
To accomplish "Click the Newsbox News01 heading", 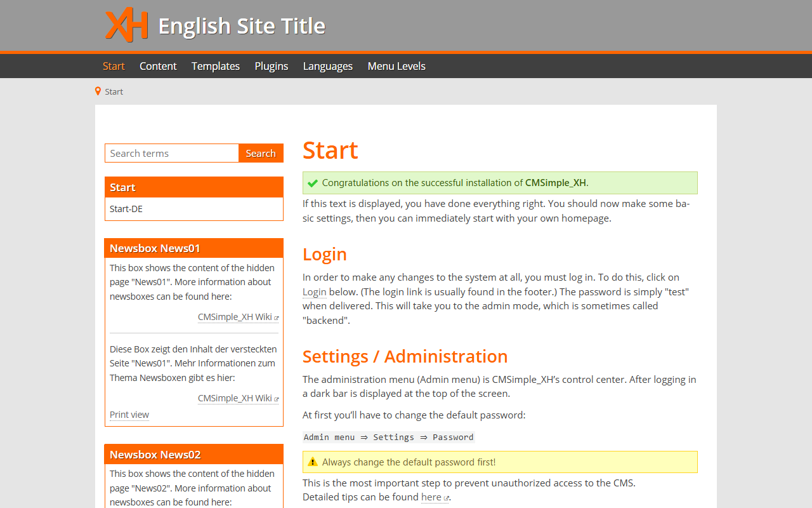I will [194, 248].
